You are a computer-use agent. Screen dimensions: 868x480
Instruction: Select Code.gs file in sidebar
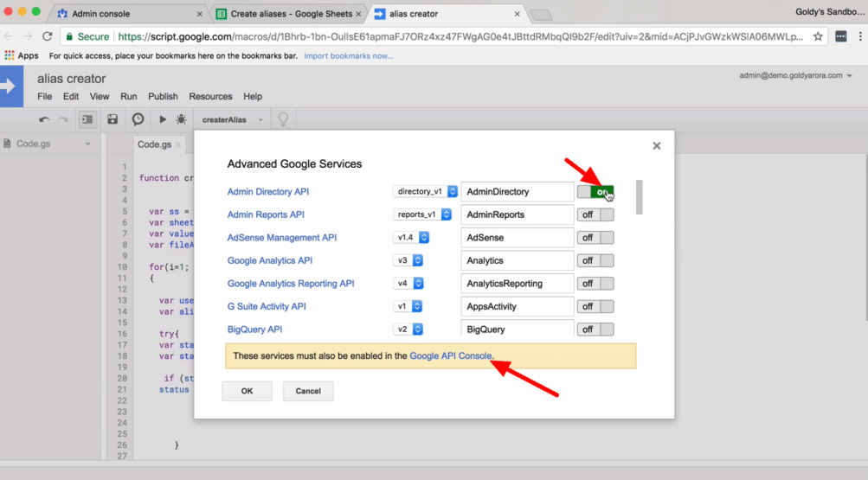coord(33,144)
